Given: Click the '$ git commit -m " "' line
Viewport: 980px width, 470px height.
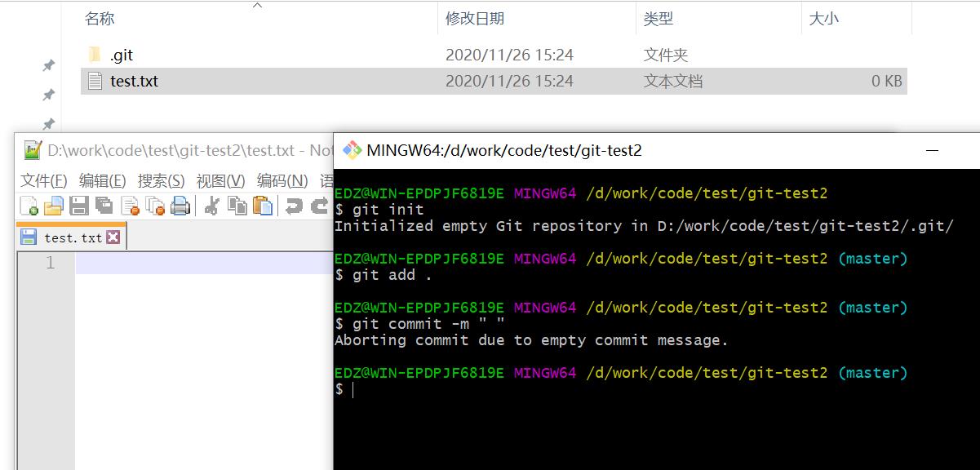Looking at the screenshot, I should 419,324.
